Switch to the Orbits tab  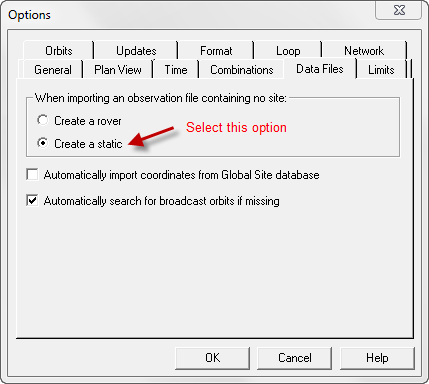pyautogui.click(x=59, y=51)
